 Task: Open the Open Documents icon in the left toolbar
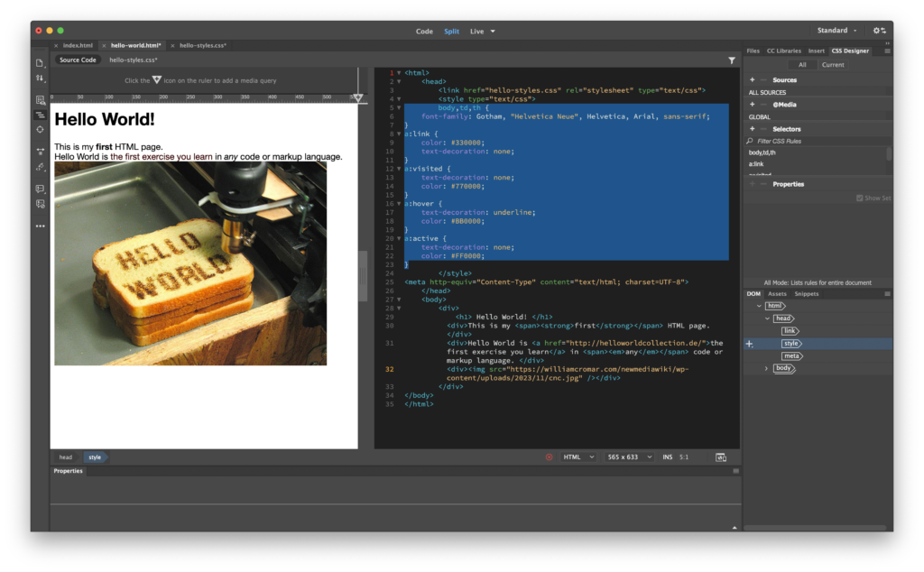[x=40, y=62]
